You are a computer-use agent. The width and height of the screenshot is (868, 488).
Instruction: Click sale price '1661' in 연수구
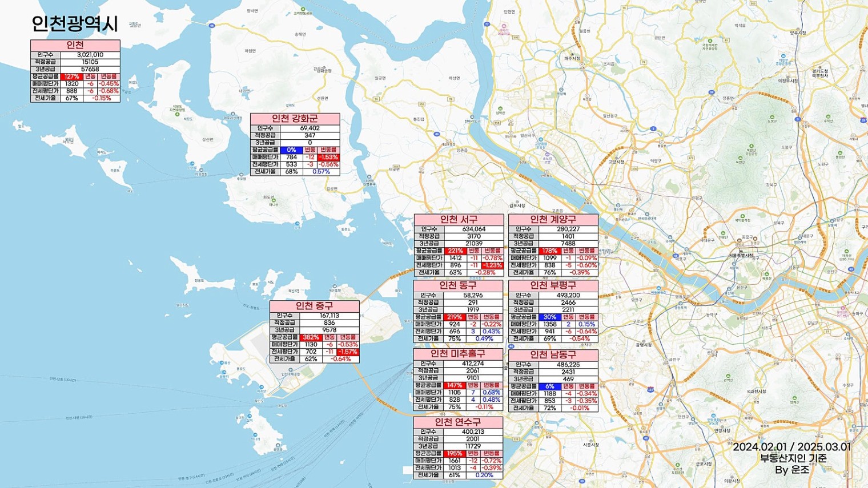pos(455,461)
